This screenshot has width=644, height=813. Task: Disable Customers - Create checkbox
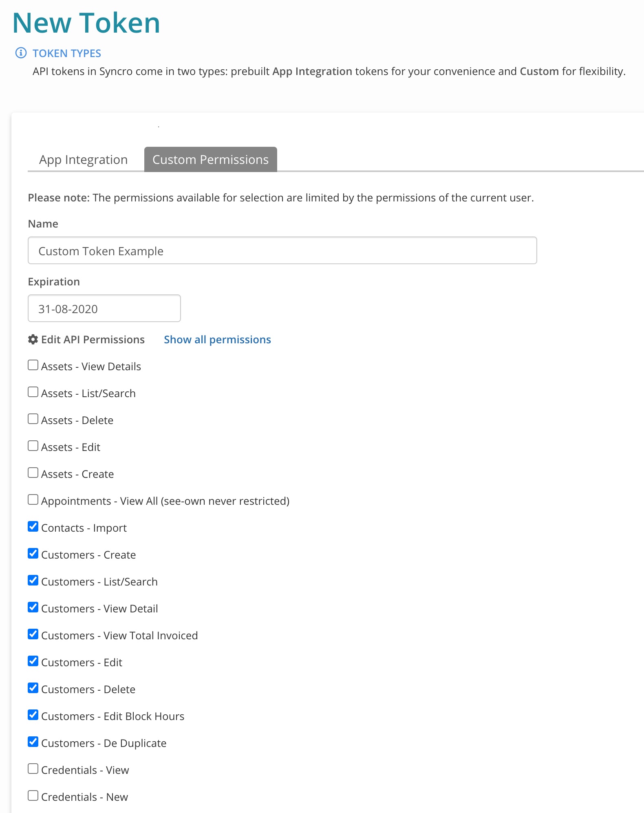(33, 553)
